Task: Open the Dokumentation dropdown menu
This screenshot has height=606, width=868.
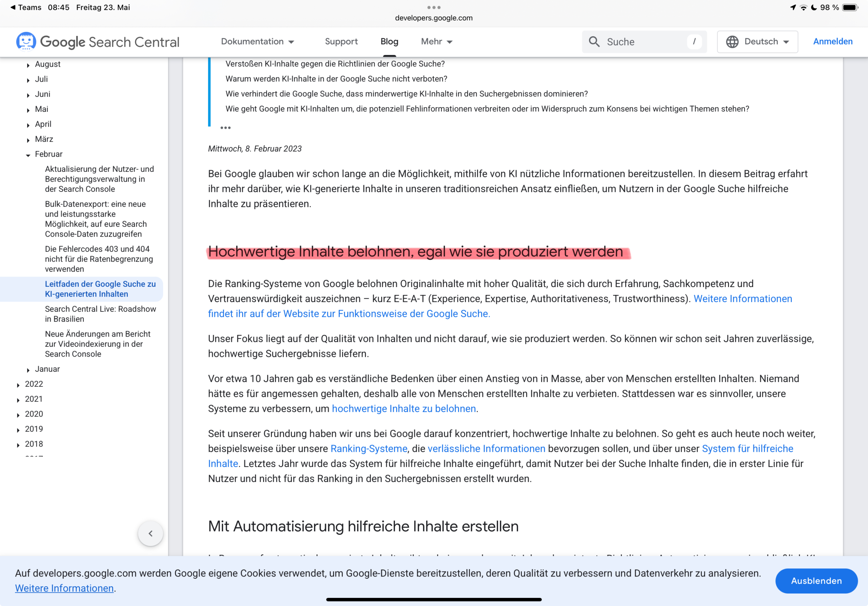Action: coord(257,42)
